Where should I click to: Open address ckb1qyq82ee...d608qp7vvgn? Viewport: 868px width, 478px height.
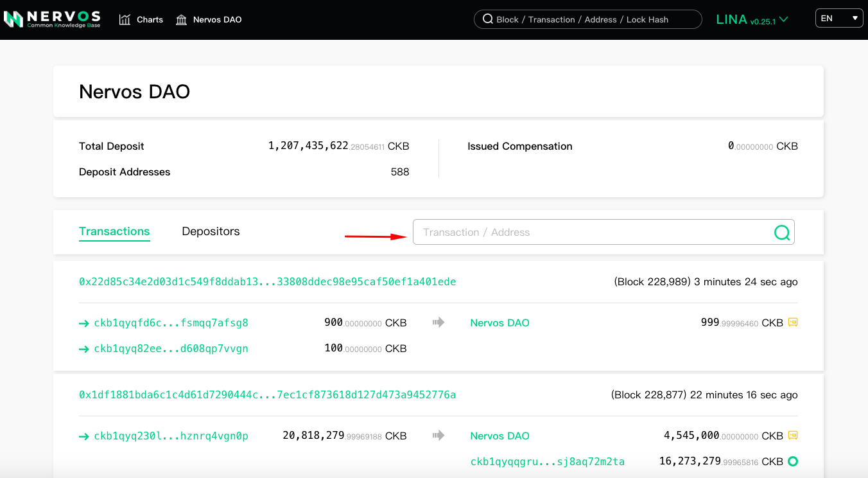(x=171, y=348)
